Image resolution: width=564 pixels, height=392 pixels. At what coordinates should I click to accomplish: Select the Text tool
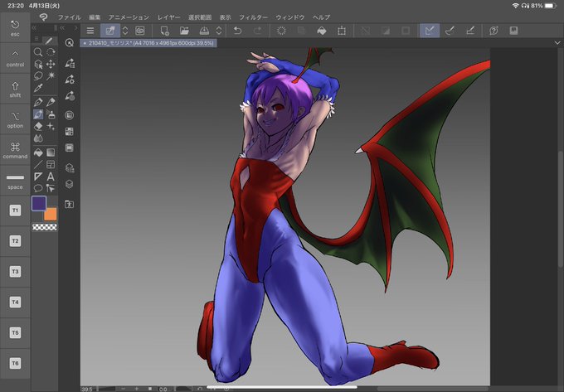[x=51, y=177]
